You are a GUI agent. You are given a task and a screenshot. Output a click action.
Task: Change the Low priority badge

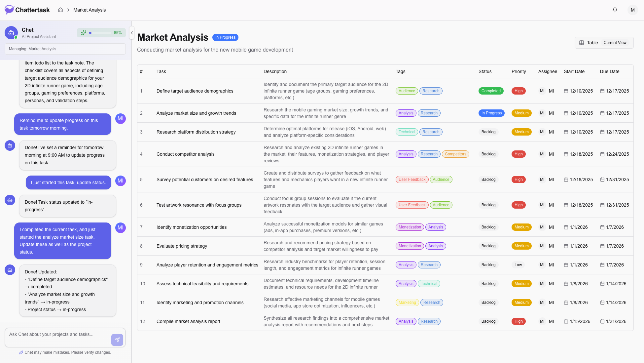(518, 265)
